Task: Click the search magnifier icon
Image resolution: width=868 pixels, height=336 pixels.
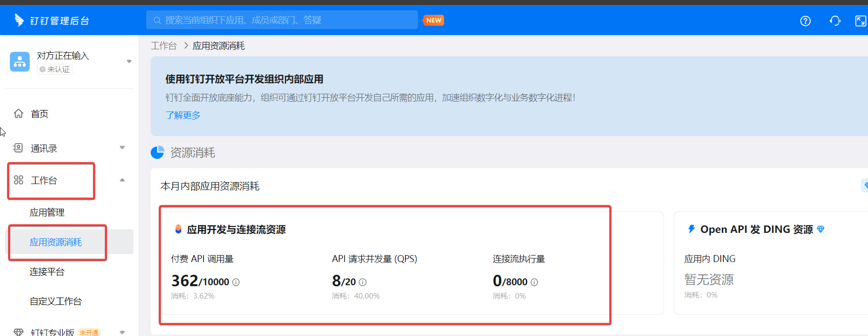Action: [x=157, y=20]
